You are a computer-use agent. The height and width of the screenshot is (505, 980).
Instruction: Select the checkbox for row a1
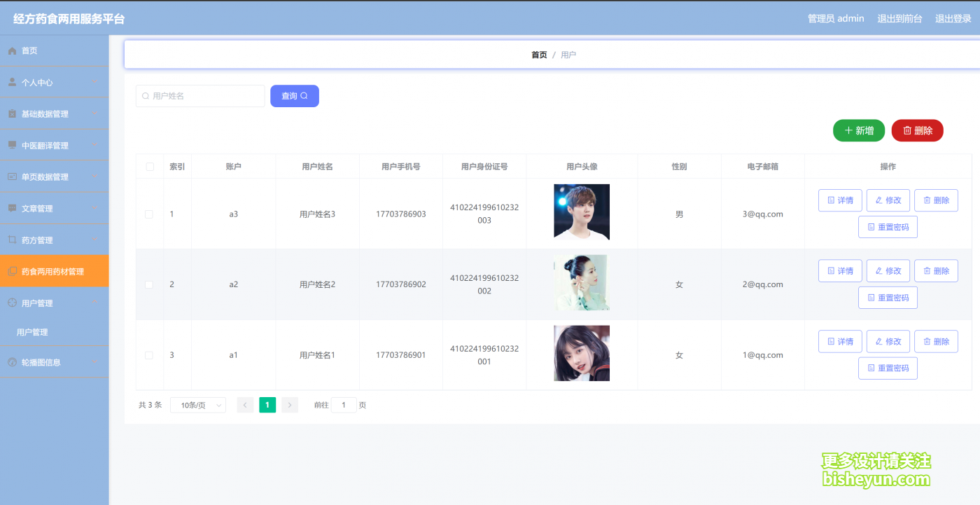coord(149,355)
